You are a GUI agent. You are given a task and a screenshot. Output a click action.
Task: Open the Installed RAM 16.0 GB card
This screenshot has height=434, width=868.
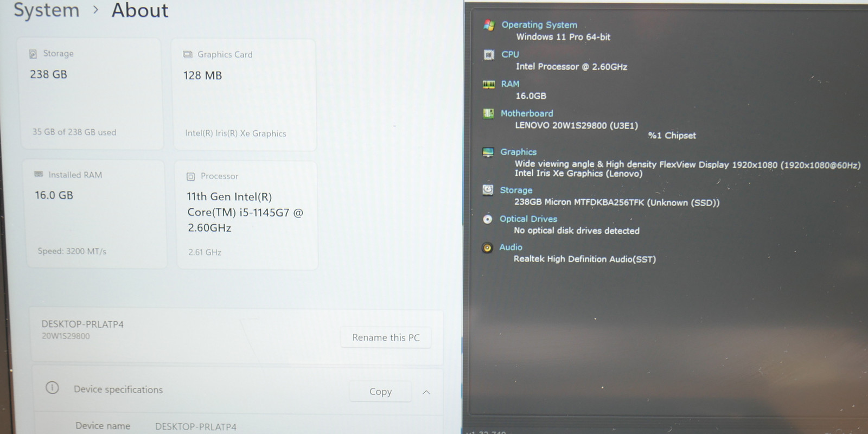tap(95, 214)
